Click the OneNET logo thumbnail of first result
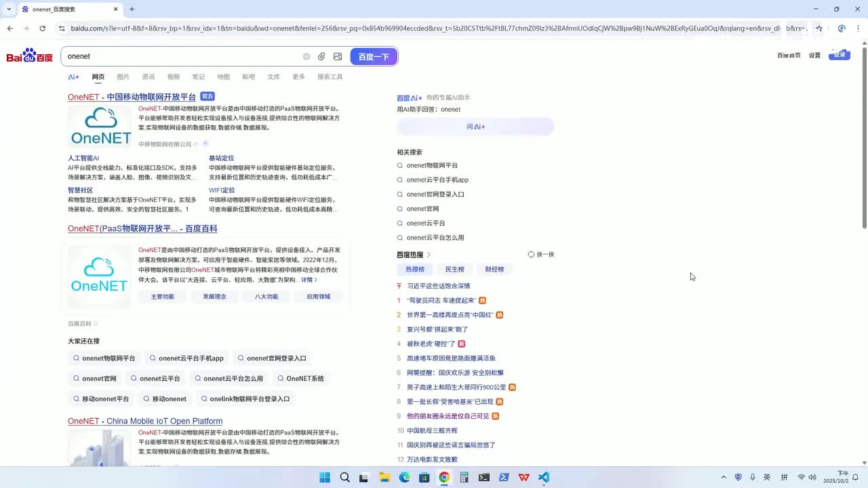 (x=101, y=127)
